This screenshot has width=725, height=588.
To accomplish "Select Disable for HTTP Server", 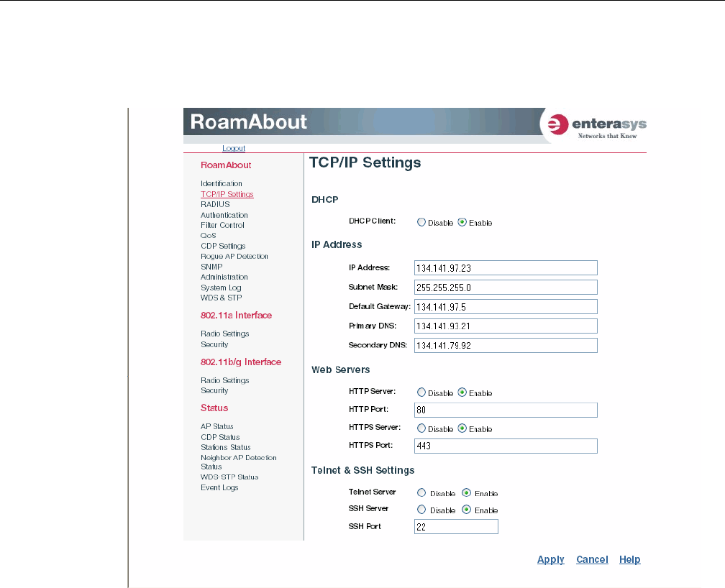I will click(421, 392).
